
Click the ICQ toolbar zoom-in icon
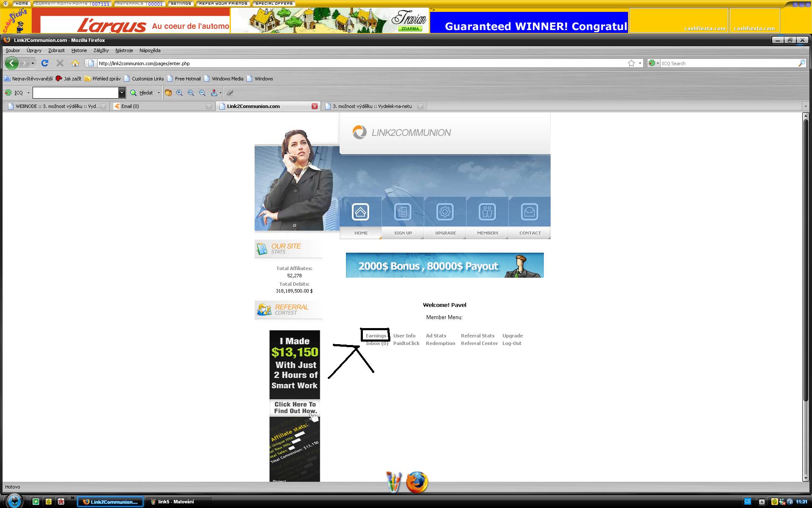pyautogui.click(x=180, y=93)
